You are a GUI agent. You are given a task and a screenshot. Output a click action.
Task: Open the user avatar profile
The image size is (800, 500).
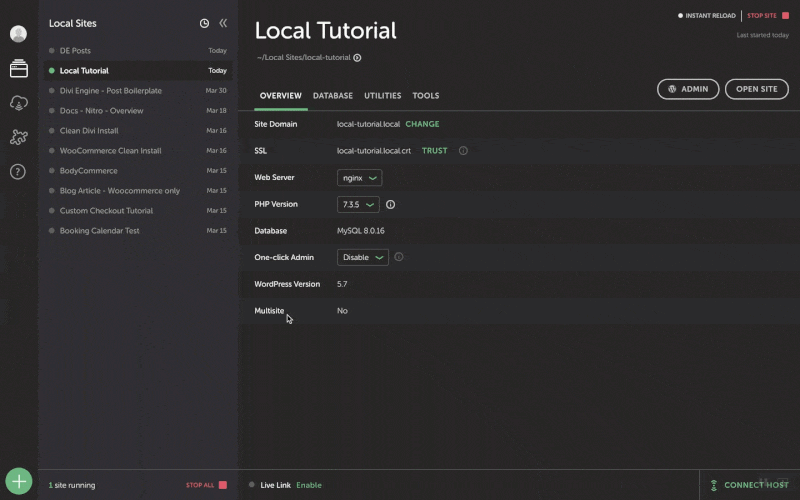click(x=18, y=34)
